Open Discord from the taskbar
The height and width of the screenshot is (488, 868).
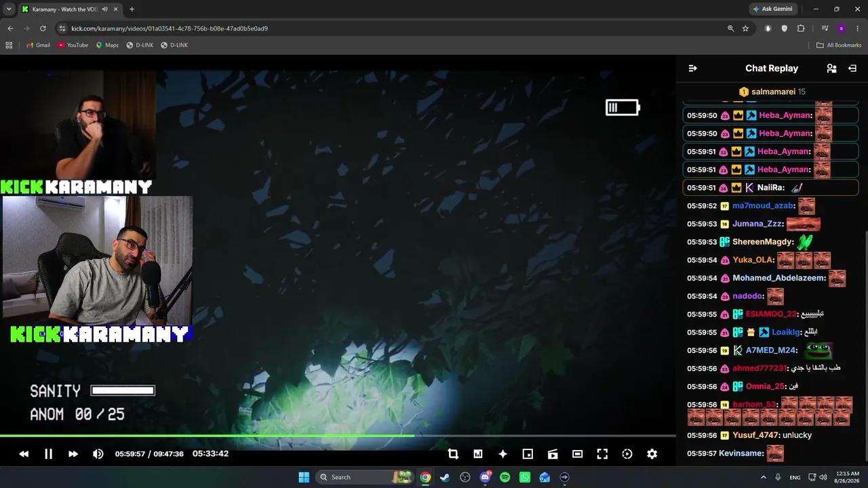click(485, 477)
